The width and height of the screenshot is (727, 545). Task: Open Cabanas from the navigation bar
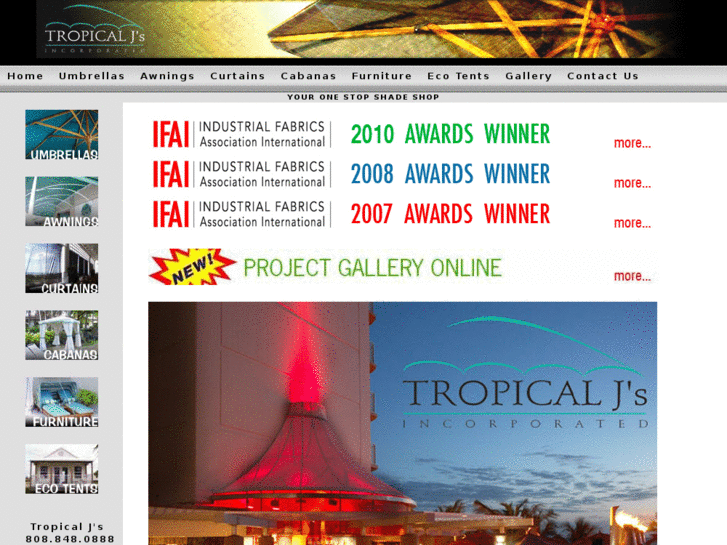click(308, 76)
